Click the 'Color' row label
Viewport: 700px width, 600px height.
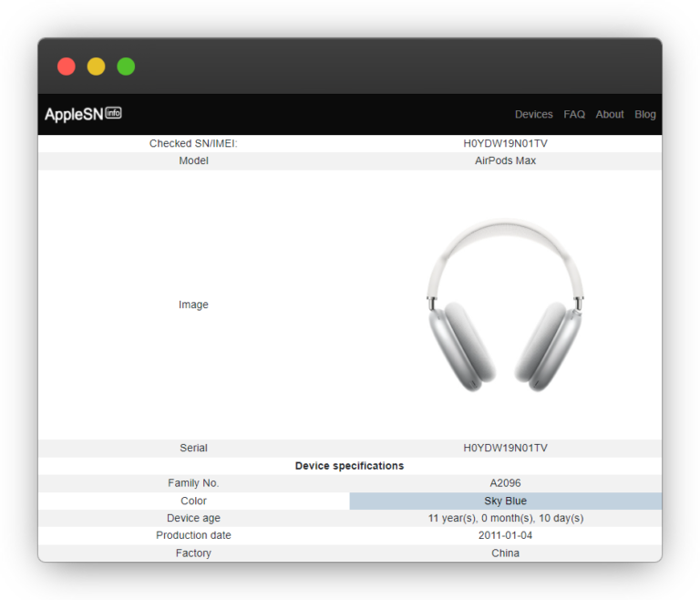(193, 501)
